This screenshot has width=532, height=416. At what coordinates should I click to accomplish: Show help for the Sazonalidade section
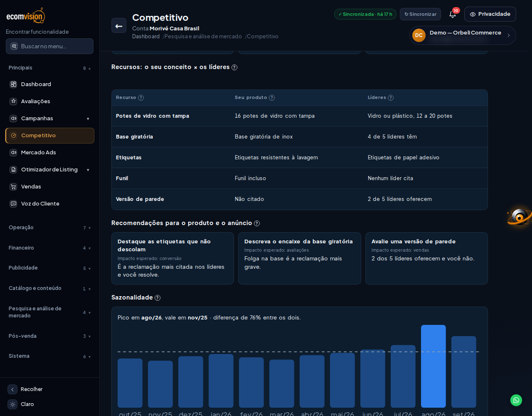pos(158,298)
